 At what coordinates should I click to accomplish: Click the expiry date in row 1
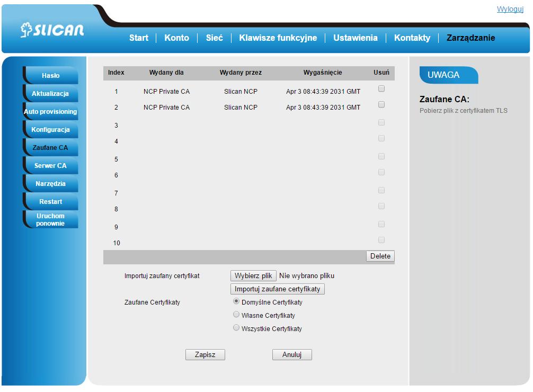click(323, 92)
